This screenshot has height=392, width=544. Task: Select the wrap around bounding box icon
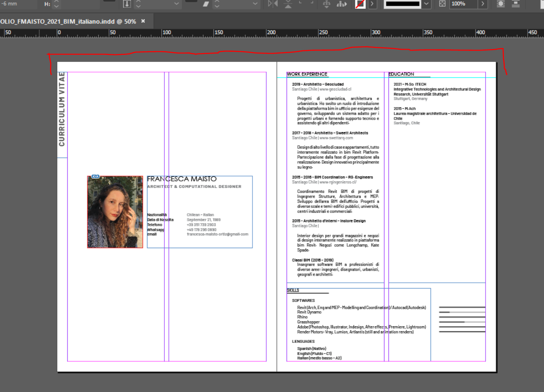(515, 4)
